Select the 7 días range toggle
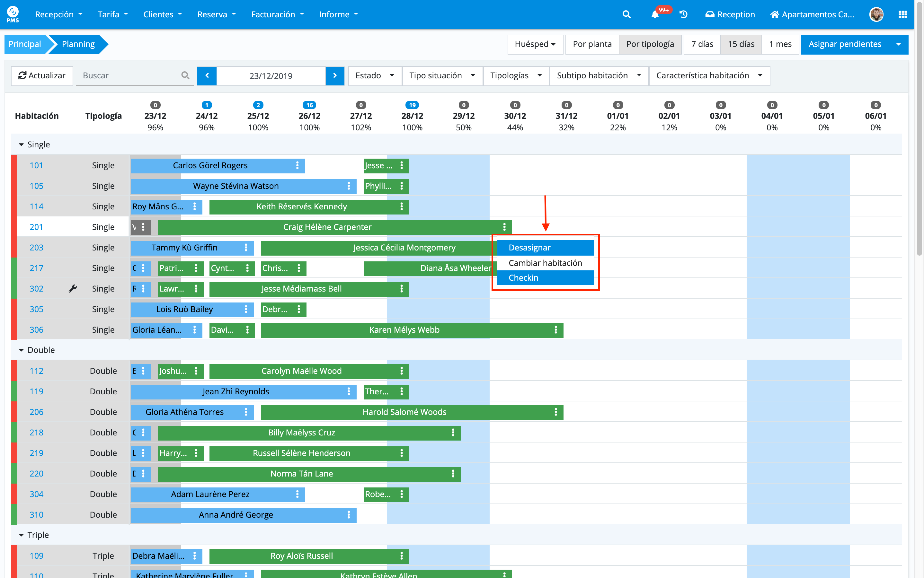The image size is (924, 578). [x=702, y=44]
